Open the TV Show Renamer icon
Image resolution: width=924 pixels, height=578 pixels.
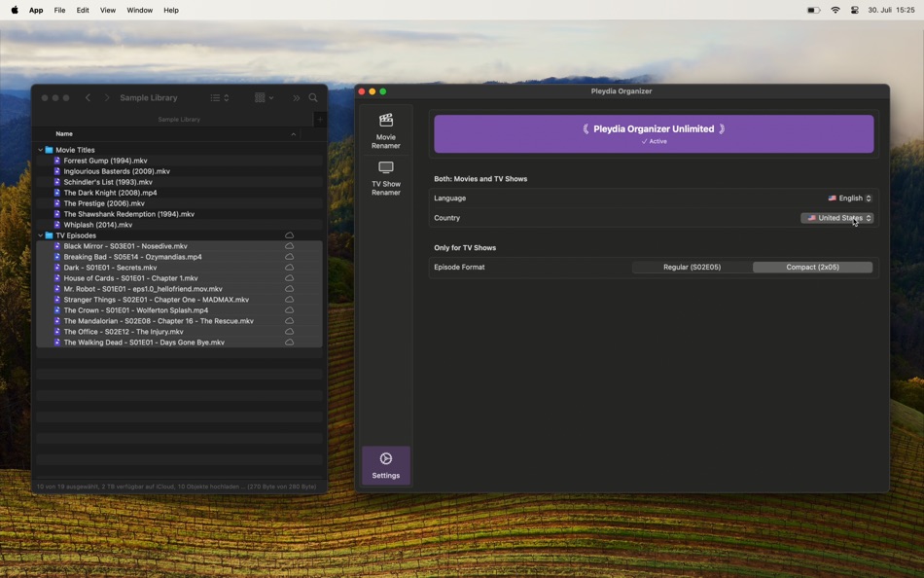click(386, 178)
